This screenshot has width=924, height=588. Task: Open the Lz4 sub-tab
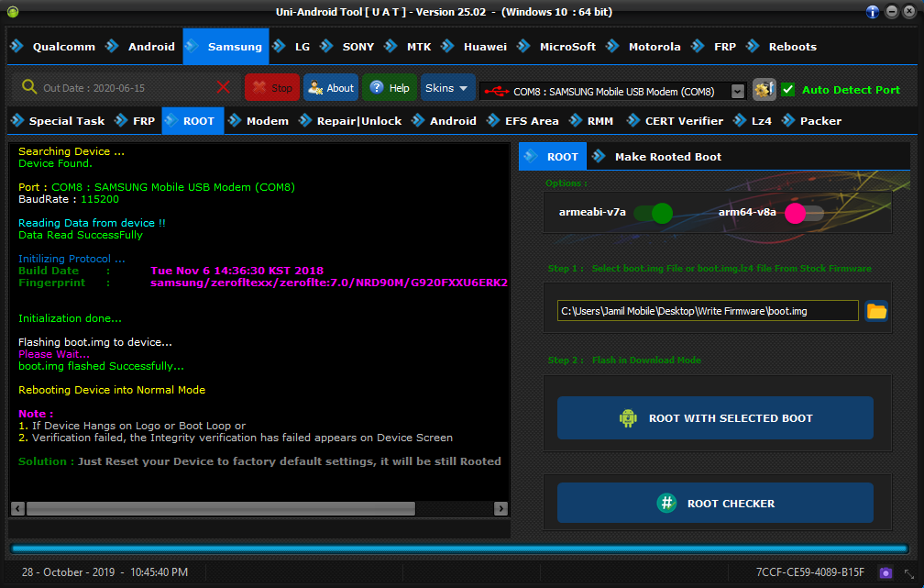(x=753, y=121)
